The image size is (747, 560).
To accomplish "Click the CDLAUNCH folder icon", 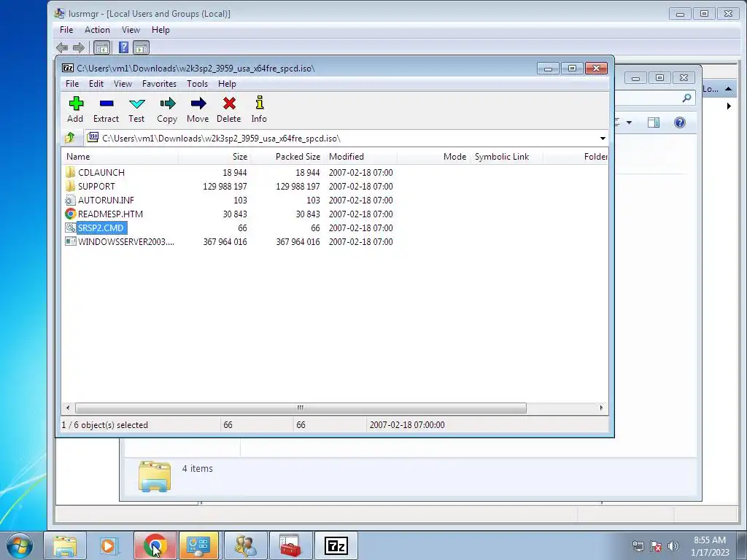I will pos(71,172).
